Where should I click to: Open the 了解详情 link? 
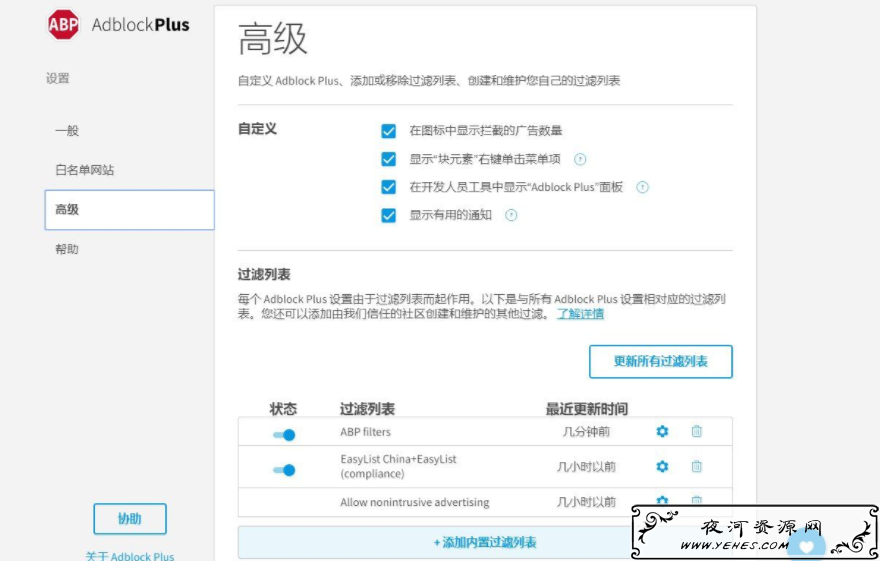click(580, 314)
